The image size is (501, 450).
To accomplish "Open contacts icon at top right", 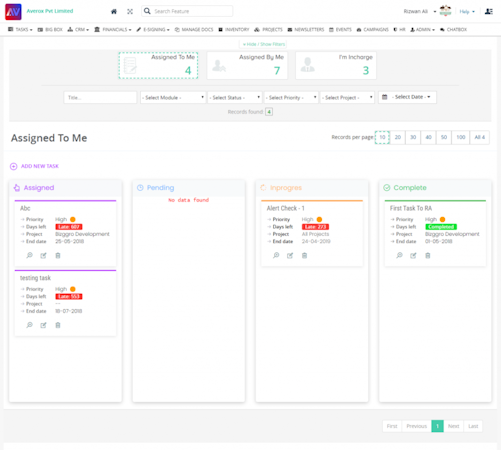I will (x=489, y=11).
